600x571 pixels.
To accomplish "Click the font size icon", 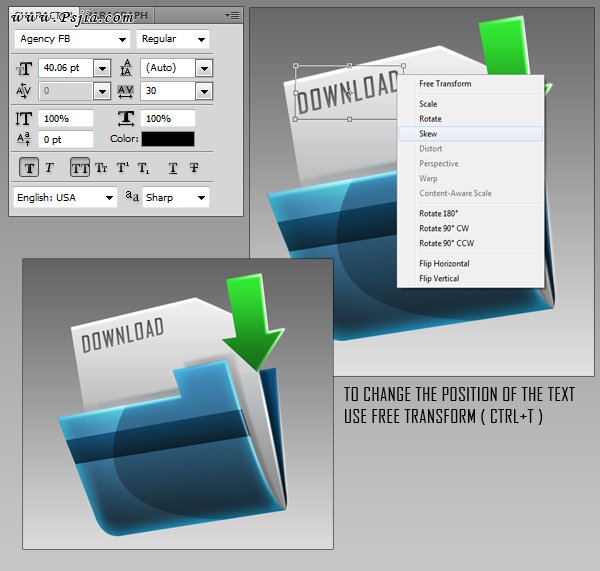I will pos(25,68).
